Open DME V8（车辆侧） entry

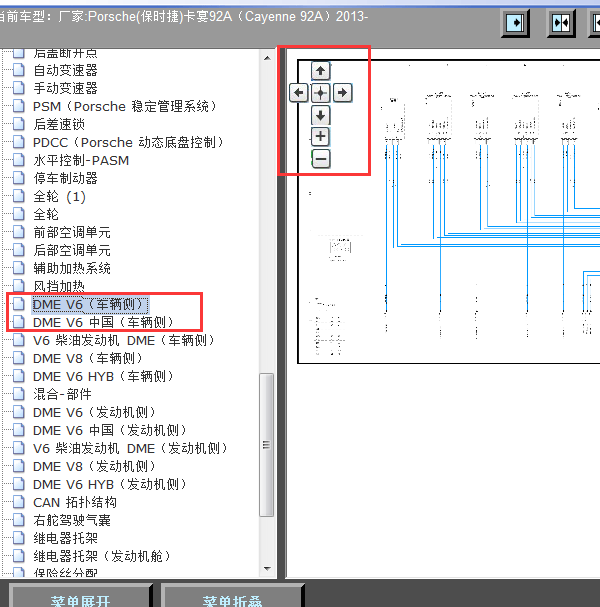click(x=88, y=358)
